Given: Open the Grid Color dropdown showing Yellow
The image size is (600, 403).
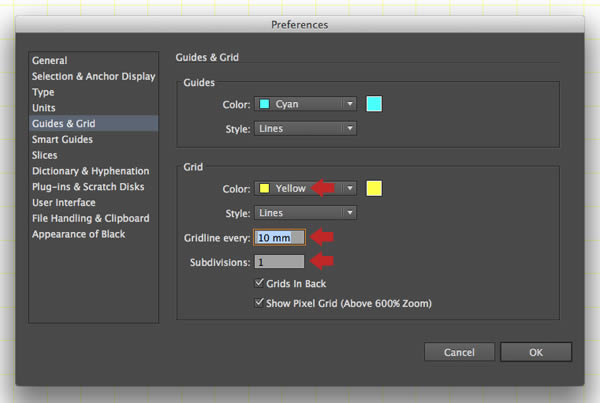Looking at the screenshot, I should tap(305, 188).
